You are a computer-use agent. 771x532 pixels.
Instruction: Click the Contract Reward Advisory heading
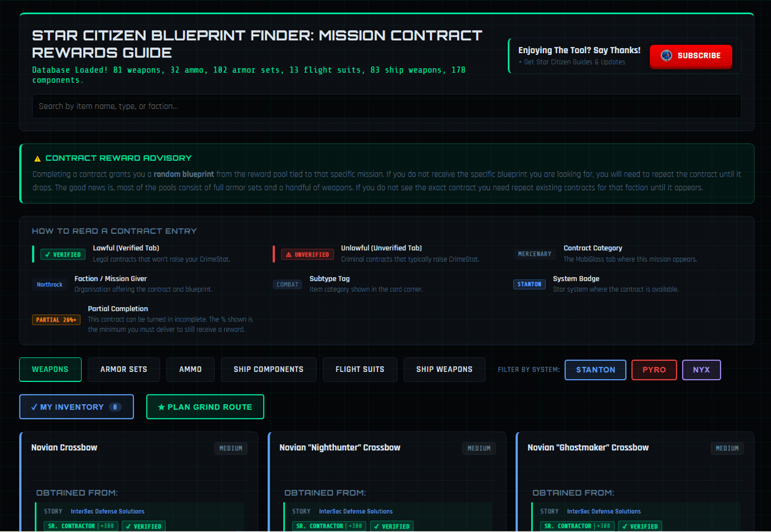click(x=118, y=158)
